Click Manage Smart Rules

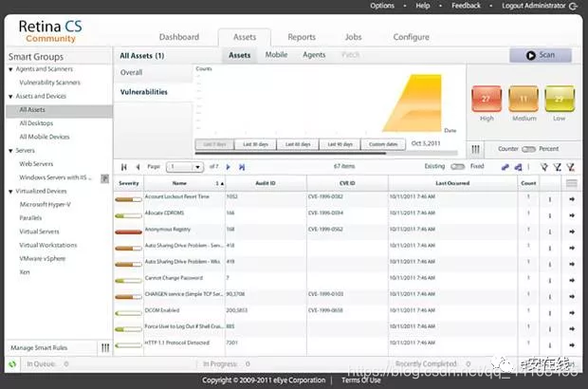point(39,348)
